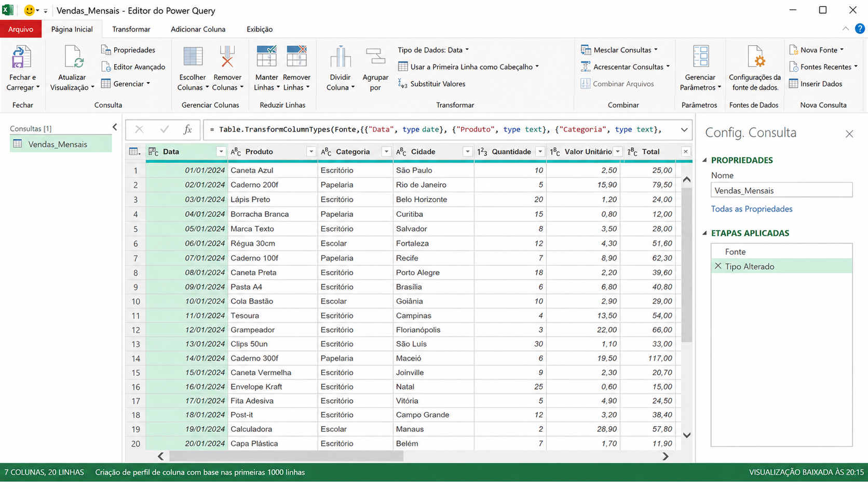Switch to the Adicionar Coluna tab
Screen dimensions: 868x489
coord(198,29)
